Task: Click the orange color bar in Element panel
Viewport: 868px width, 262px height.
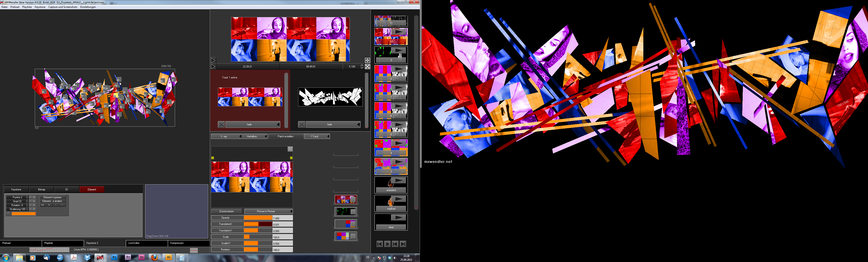Action: click(24, 213)
